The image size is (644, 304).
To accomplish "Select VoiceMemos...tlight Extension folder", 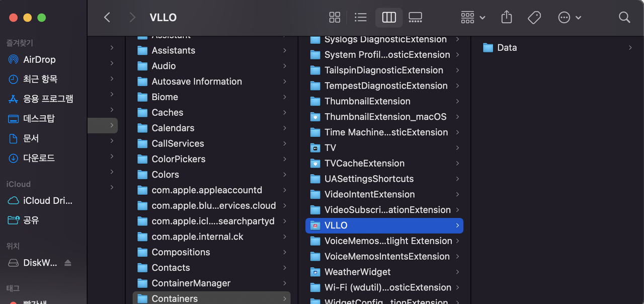I will (384, 241).
